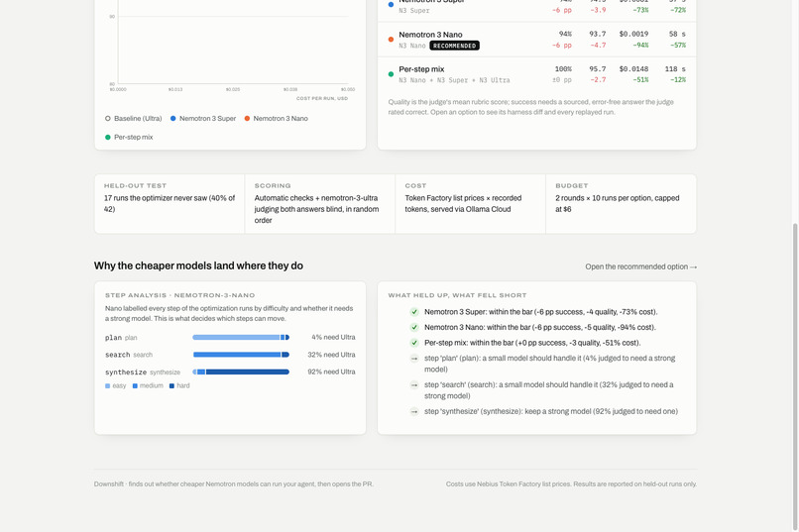Click the Nebius Token Factory footer note
Viewport: 799px width, 532px height.
pos(571,484)
